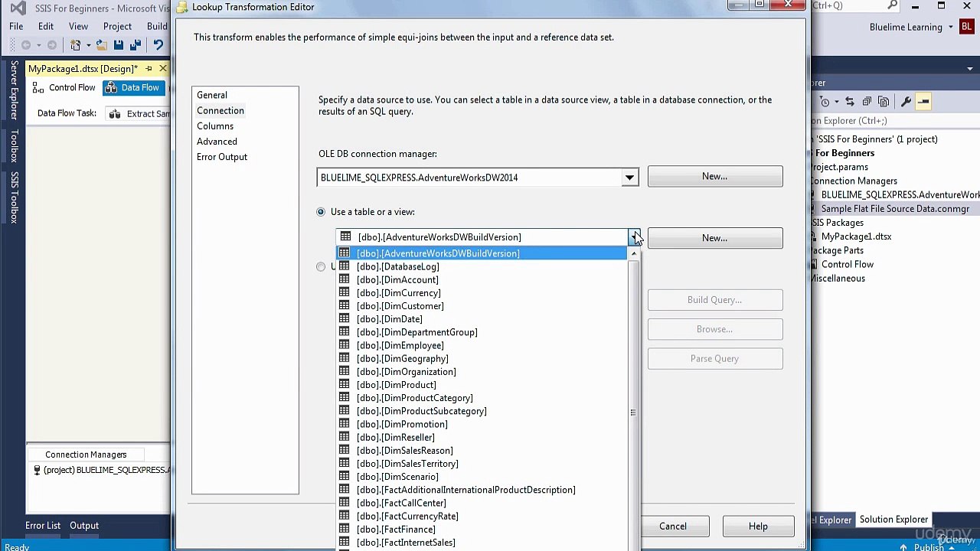Click New button next to connection manager
This screenshot has width=980, height=551.
pos(715,177)
